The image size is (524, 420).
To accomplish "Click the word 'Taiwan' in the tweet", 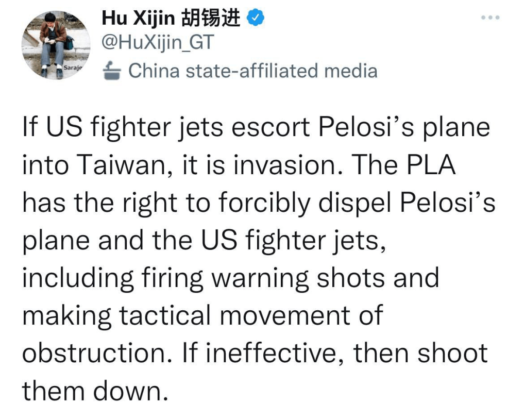I will pos(117,166).
